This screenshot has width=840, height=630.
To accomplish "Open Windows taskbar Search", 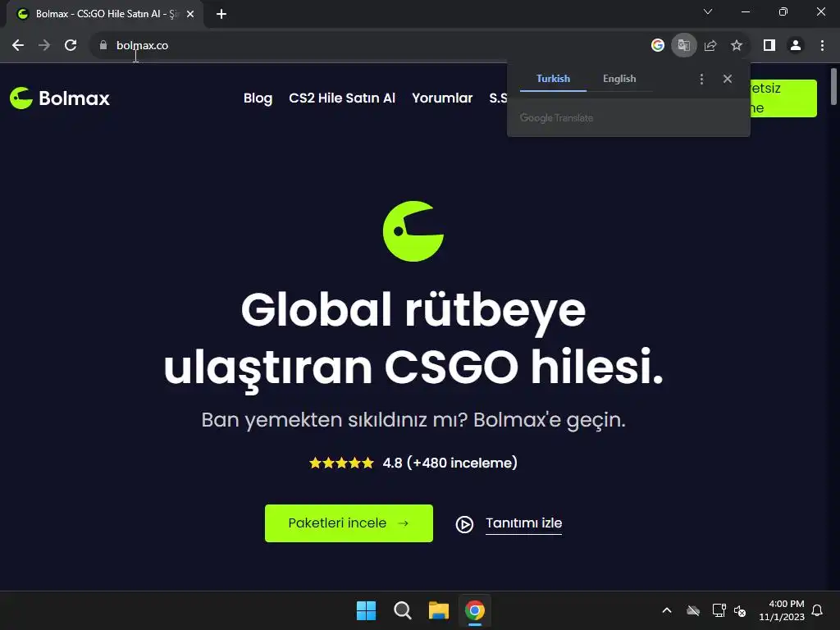I will tap(402, 610).
